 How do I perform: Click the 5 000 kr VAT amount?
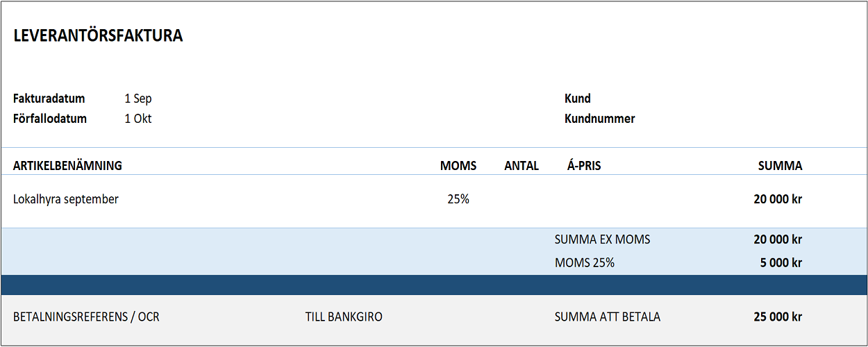tap(781, 263)
